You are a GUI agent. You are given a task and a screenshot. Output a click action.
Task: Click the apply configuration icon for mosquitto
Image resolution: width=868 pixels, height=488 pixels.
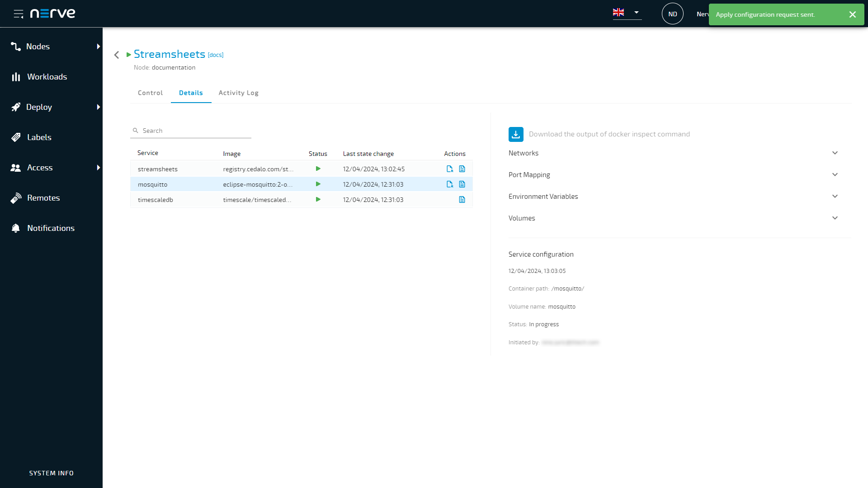pos(450,184)
